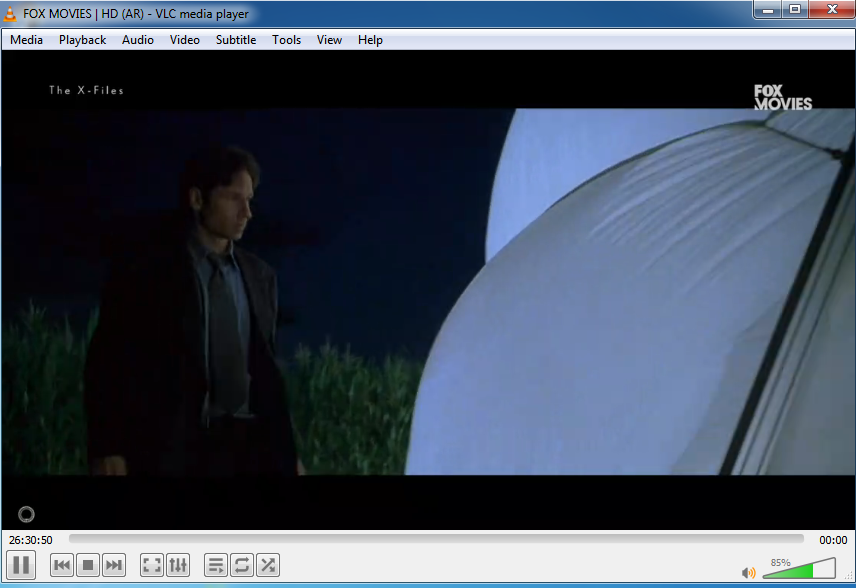856x588 pixels.
Task: Mute audio via speaker icon
Action: [748, 572]
